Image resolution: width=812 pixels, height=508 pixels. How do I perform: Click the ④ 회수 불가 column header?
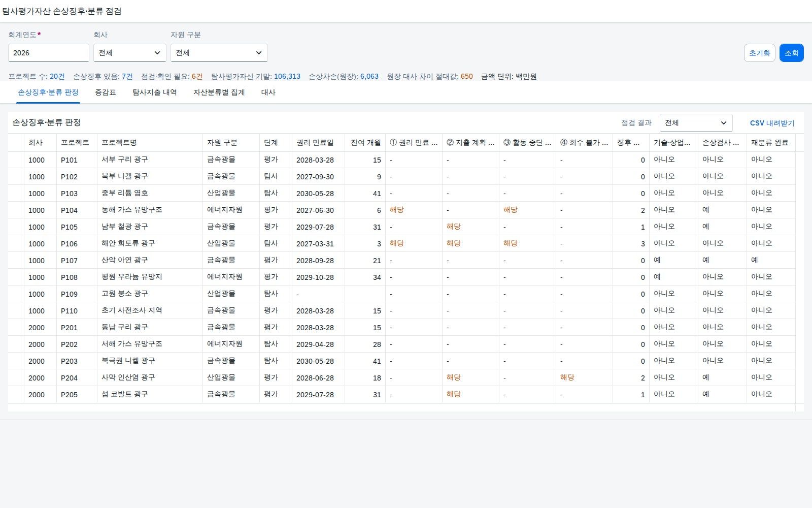point(584,143)
